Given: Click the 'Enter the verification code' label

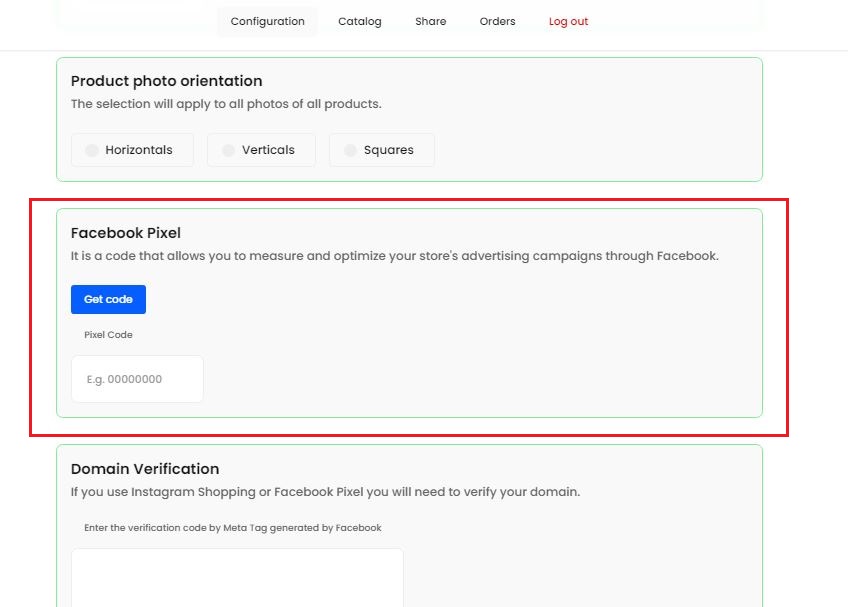Looking at the screenshot, I should click(233, 528).
